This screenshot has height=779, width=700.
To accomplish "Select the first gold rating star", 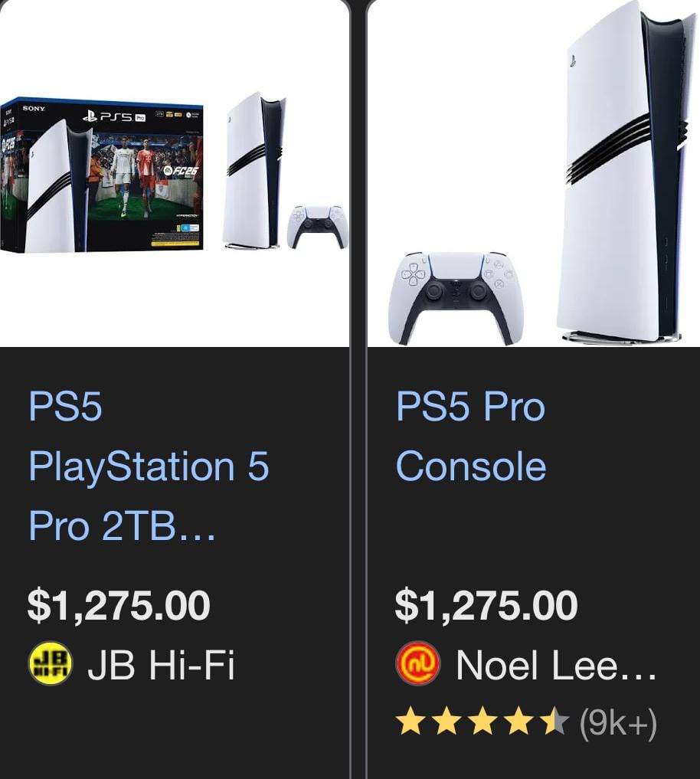I will [x=410, y=722].
